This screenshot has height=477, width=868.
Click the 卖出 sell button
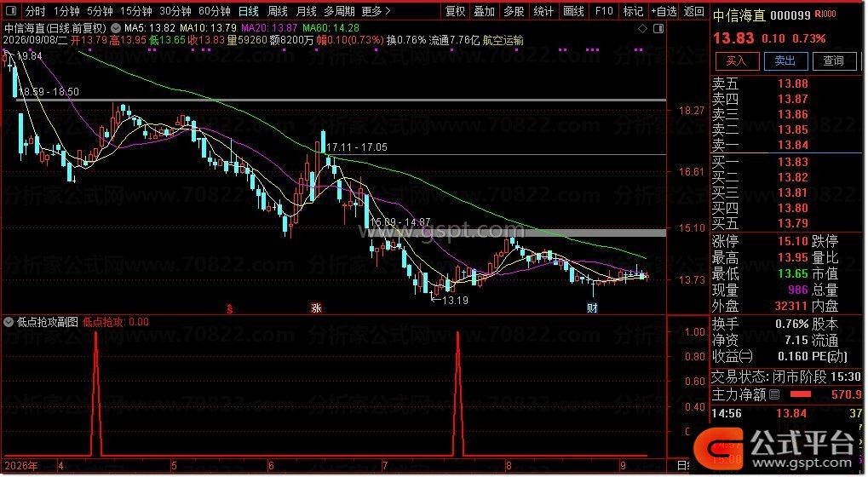coord(785,60)
